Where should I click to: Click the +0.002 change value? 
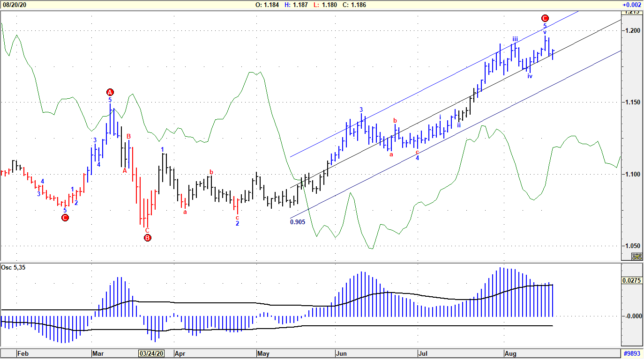(x=631, y=5)
